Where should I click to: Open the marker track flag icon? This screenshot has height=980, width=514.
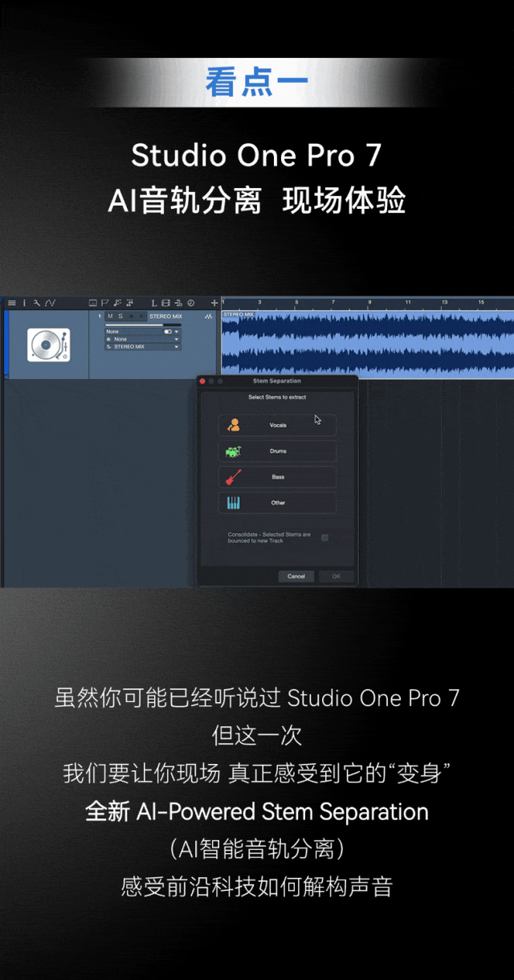pyautogui.click(x=105, y=303)
